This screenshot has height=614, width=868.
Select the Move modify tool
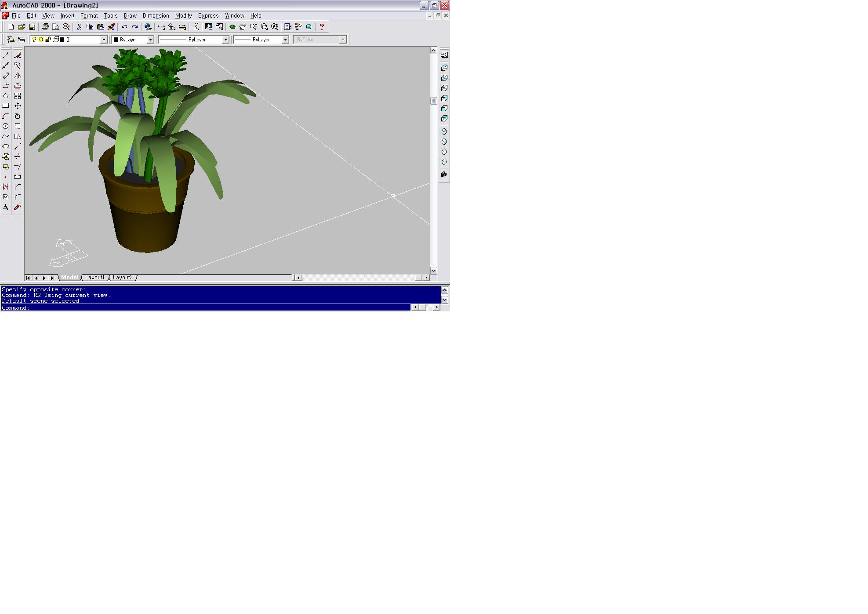tap(18, 106)
